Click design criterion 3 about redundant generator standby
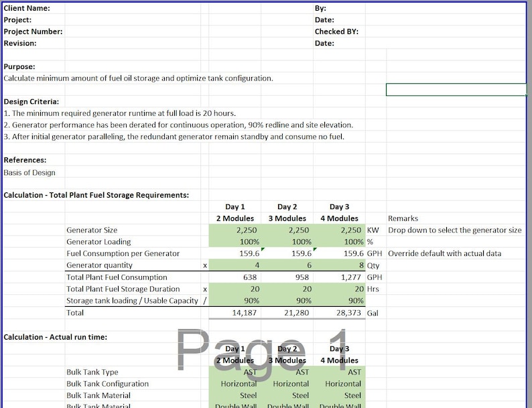Screen dimensions: 532x408 click(x=174, y=137)
